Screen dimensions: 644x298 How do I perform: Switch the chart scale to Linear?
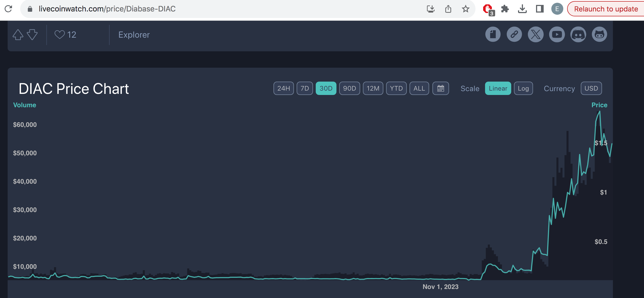498,88
